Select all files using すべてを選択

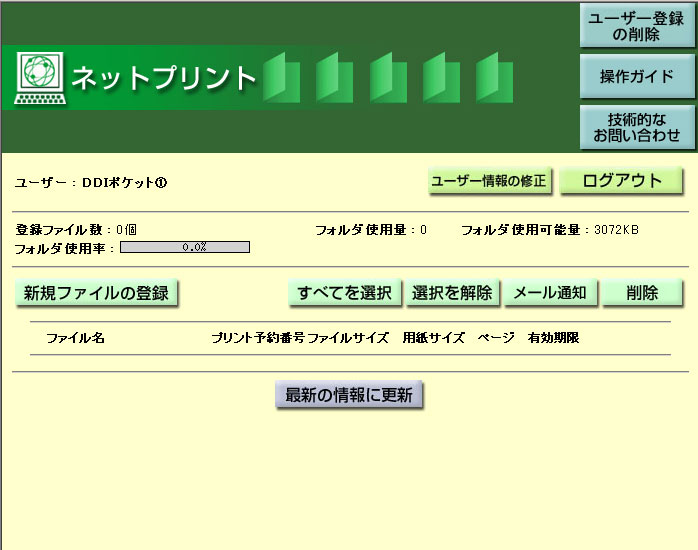(344, 293)
